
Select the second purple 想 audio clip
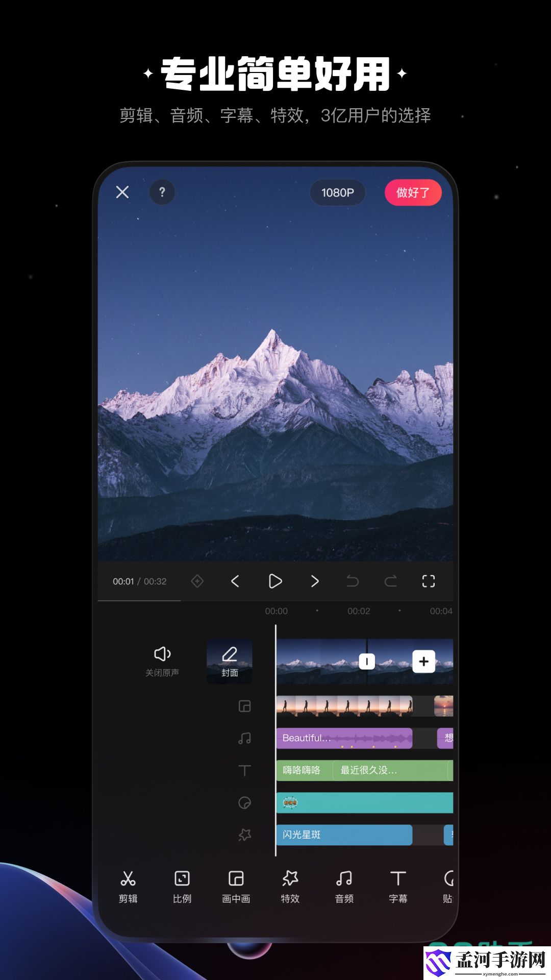pyautogui.click(x=445, y=738)
